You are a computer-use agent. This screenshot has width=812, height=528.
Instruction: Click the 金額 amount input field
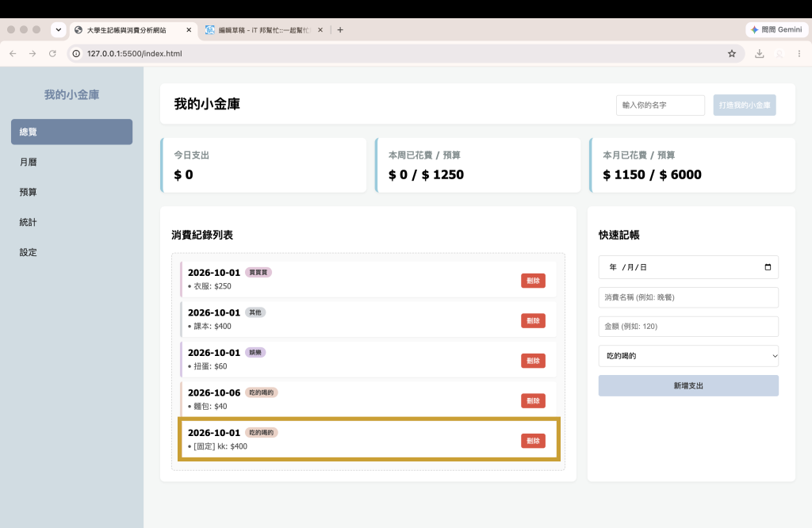click(x=688, y=327)
